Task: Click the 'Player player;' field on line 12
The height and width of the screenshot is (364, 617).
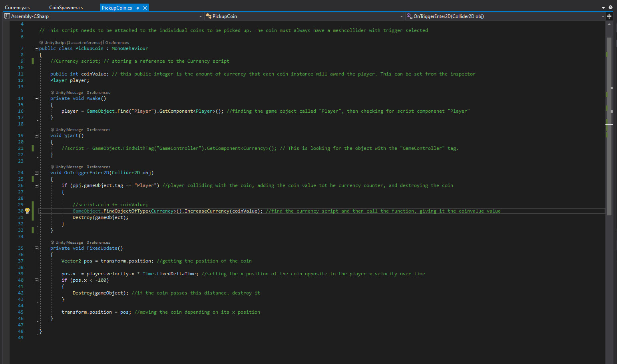Action: (70, 80)
